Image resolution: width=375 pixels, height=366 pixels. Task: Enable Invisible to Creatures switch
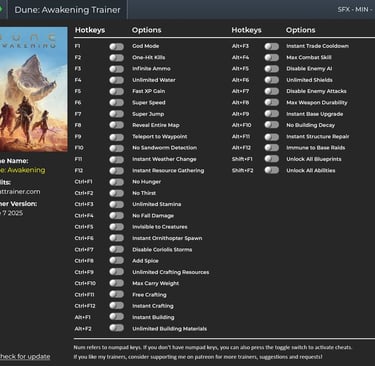pyautogui.click(x=116, y=227)
